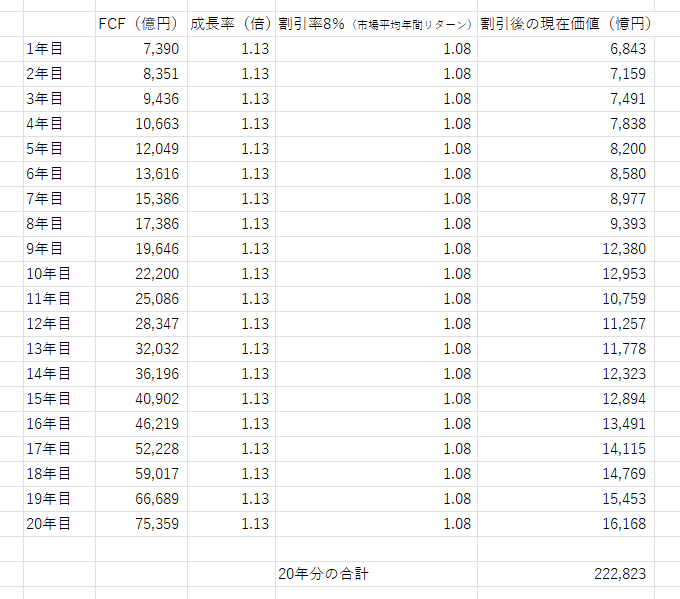Click the 20年目 row label cell
This screenshot has width=680, height=599.
59,523
